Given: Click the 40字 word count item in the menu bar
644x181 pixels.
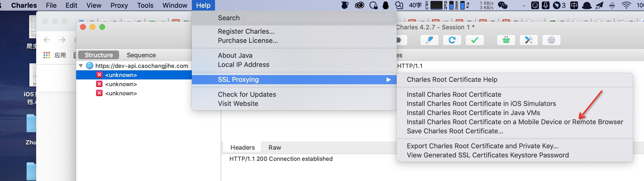Looking at the screenshot, I should pos(415,5).
